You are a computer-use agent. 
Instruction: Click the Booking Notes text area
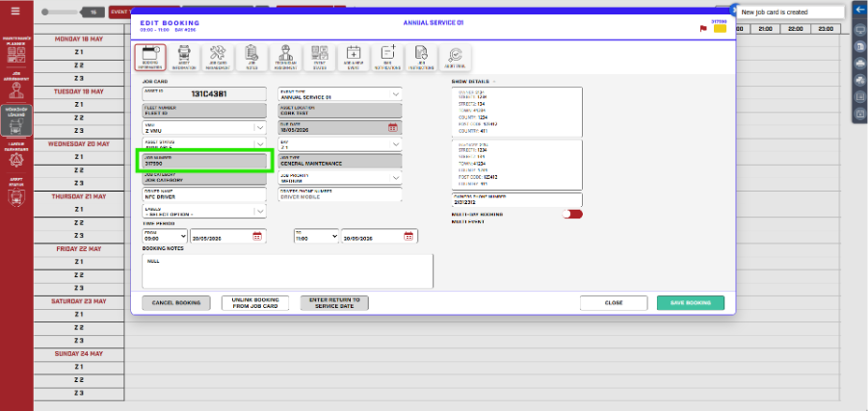(x=287, y=271)
